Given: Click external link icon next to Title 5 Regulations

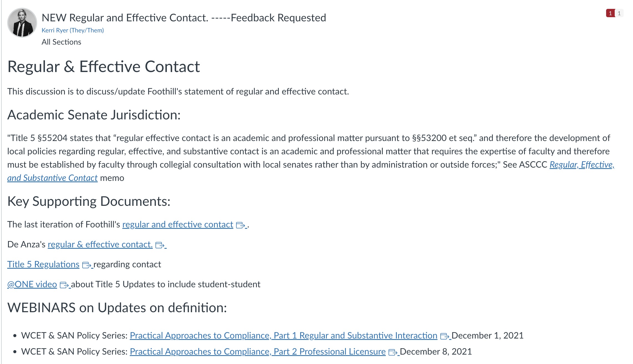Looking at the screenshot, I should (x=87, y=265).
